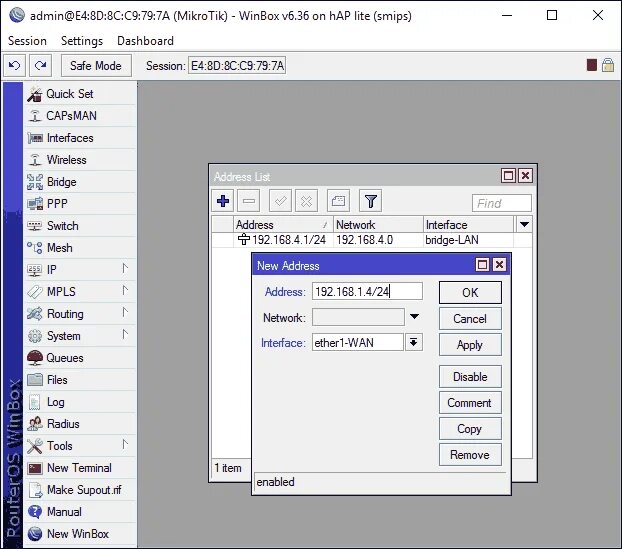Click OK in New Address
Screen dimensions: 622x549
(x=470, y=293)
